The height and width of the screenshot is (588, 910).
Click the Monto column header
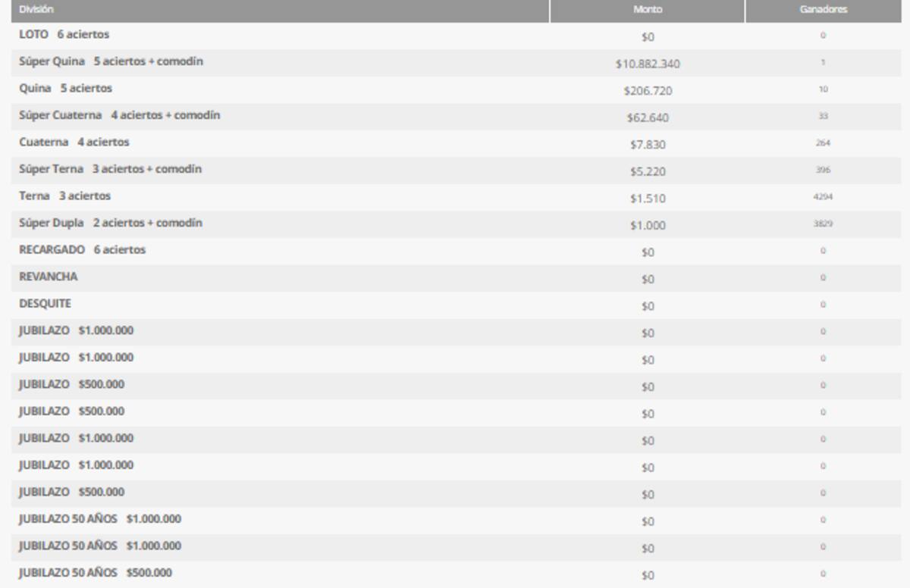click(647, 10)
